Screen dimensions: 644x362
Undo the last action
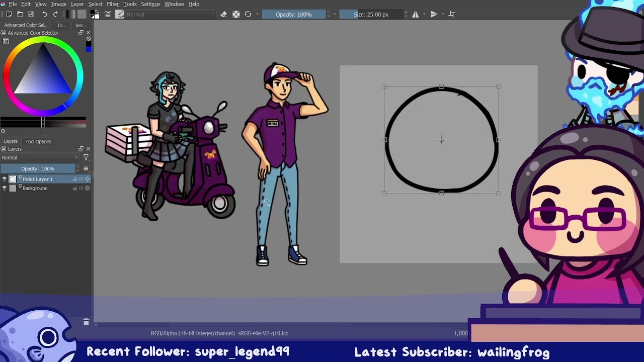pos(44,15)
